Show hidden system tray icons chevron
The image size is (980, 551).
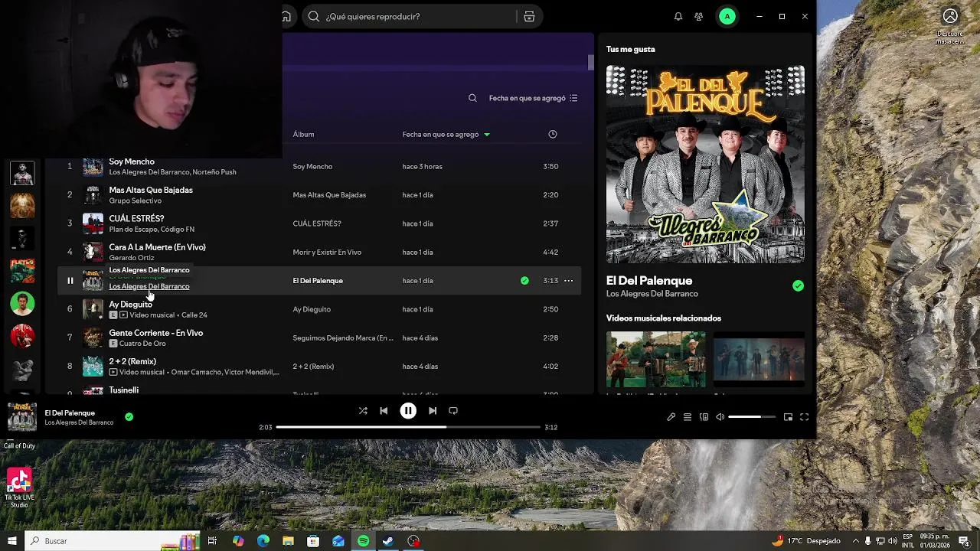click(x=856, y=541)
